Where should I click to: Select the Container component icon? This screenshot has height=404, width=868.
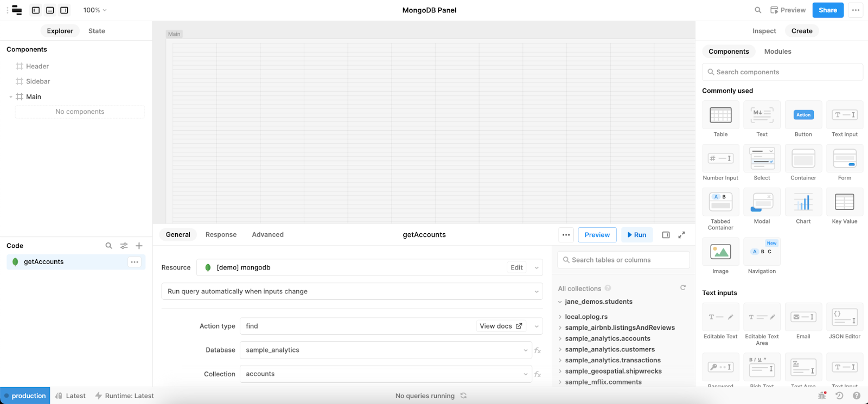pyautogui.click(x=803, y=158)
